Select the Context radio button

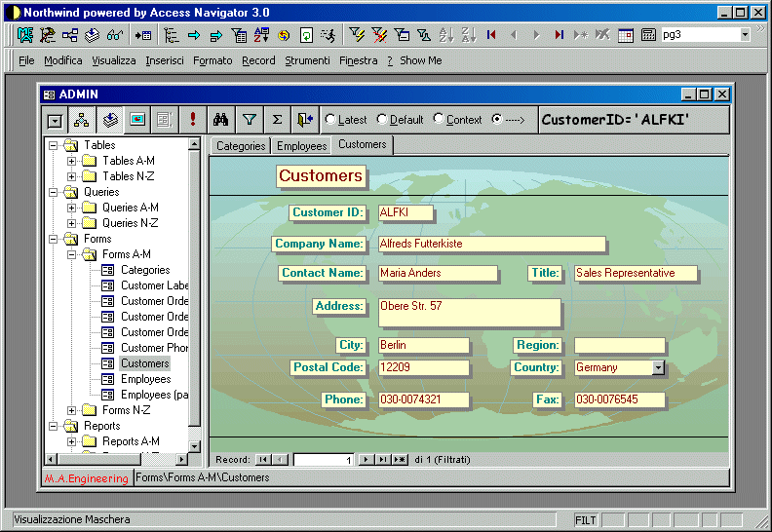coord(439,120)
